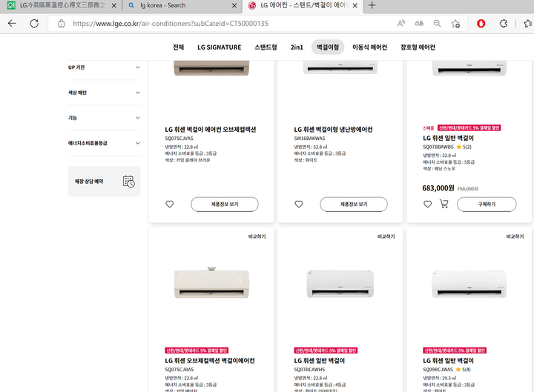Screen dimensions: 534x392
Task: View site information lock icon
Action: pyautogui.click(x=62, y=24)
